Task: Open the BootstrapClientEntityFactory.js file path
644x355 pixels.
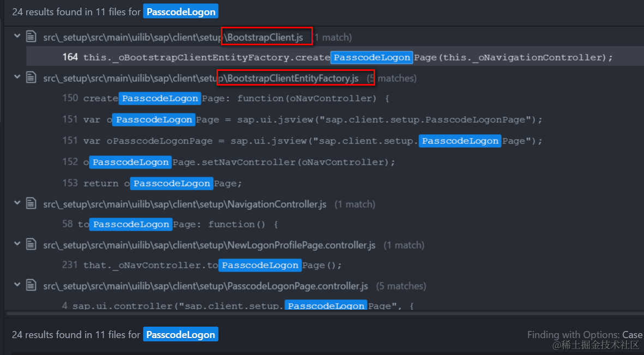Action: 201,78
